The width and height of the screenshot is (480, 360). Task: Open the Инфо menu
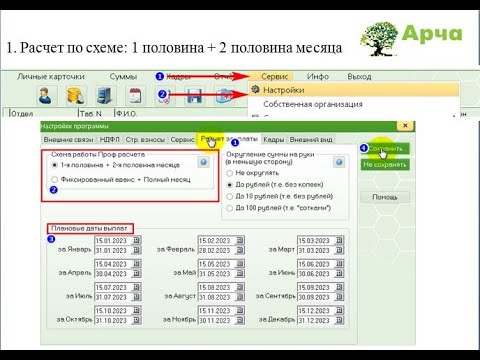[x=318, y=76]
